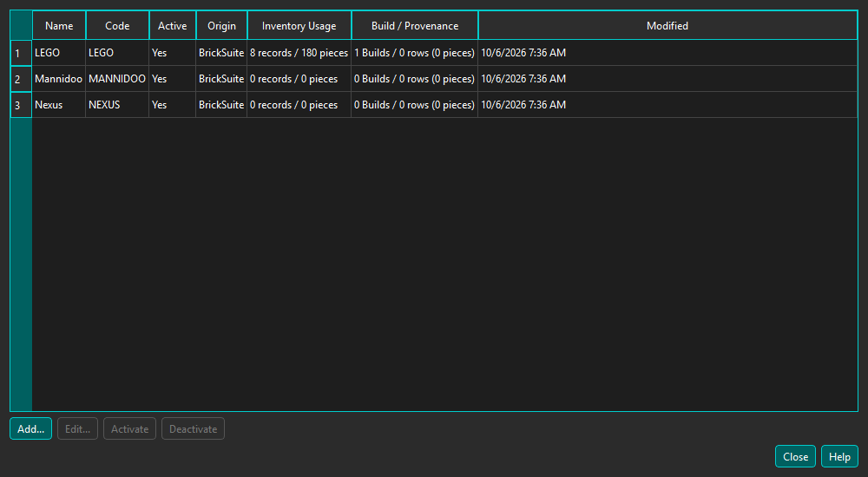Click Nexus's '0 Builds / 0 rows' cell

tap(415, 105)
